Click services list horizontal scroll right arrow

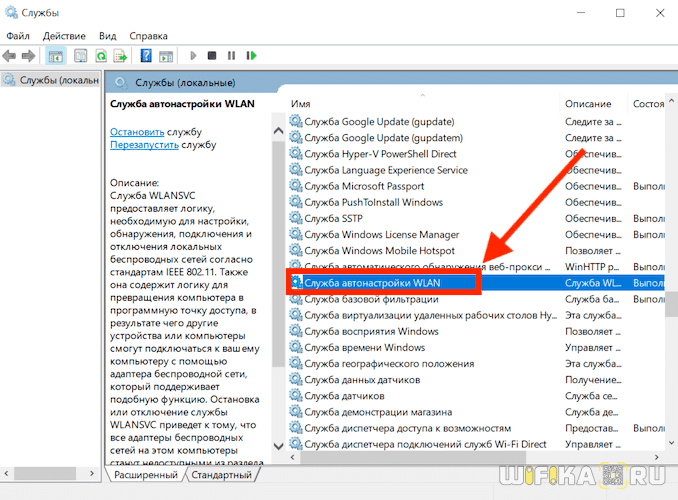point(656,457)
